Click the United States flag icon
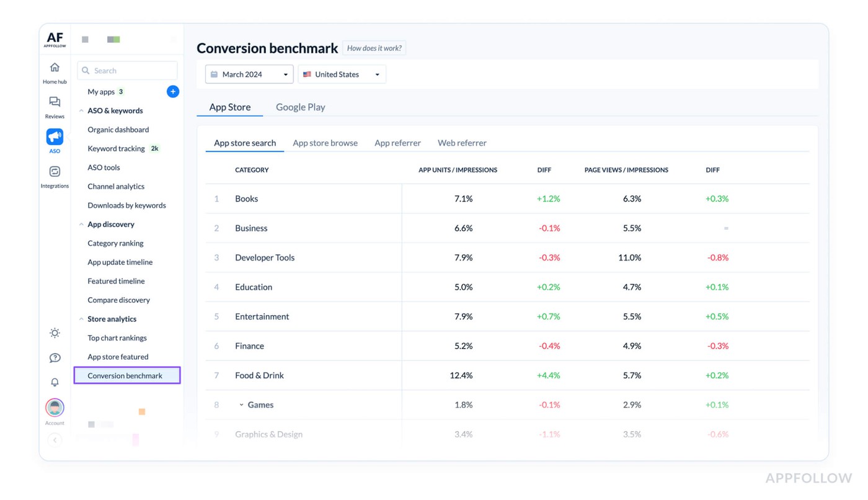The width and height of the screenshot is (868, 500). coord(308,74)
